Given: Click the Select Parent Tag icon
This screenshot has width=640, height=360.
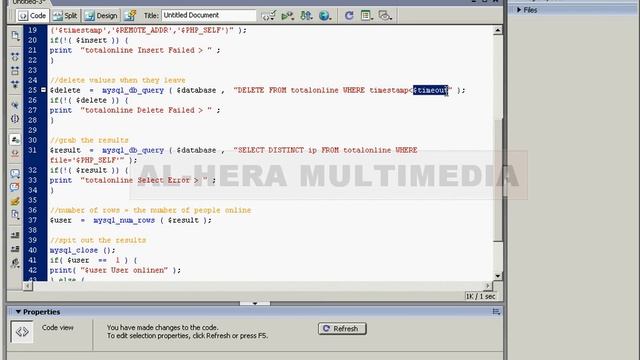Looking at the screenshot, I should tap(15, 105).
